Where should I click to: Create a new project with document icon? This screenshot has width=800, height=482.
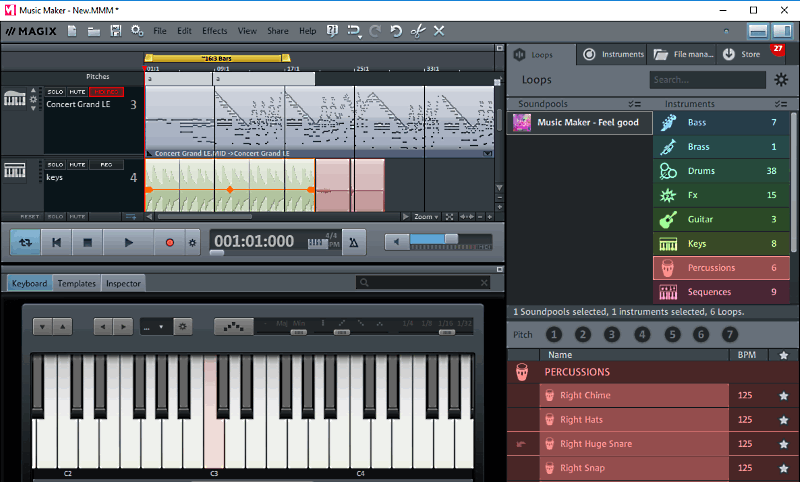pyautogui.click(x=72, y=31)
